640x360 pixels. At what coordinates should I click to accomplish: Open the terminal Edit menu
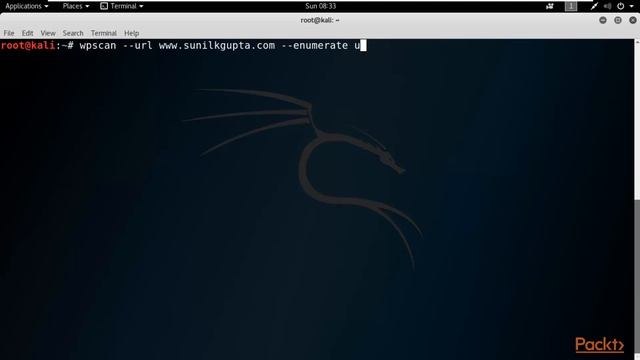point(27,33)
